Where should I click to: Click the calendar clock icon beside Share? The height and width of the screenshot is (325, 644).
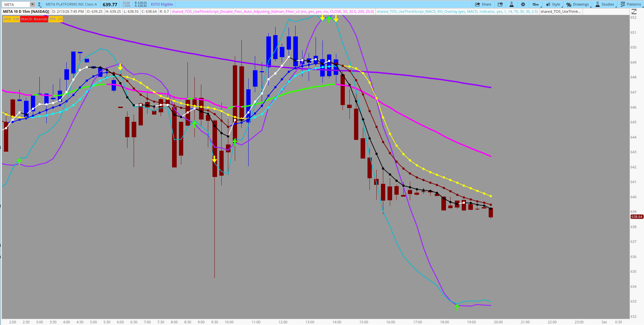coord(500,4)
